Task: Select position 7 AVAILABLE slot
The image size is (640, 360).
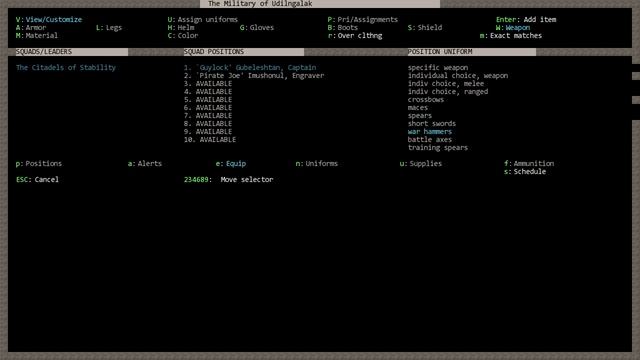Action: pyautogui.click(x=208, y=116)
